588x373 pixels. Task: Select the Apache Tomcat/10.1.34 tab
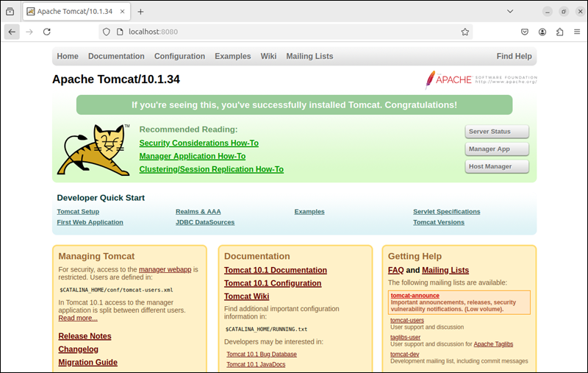tap(73, 12)
